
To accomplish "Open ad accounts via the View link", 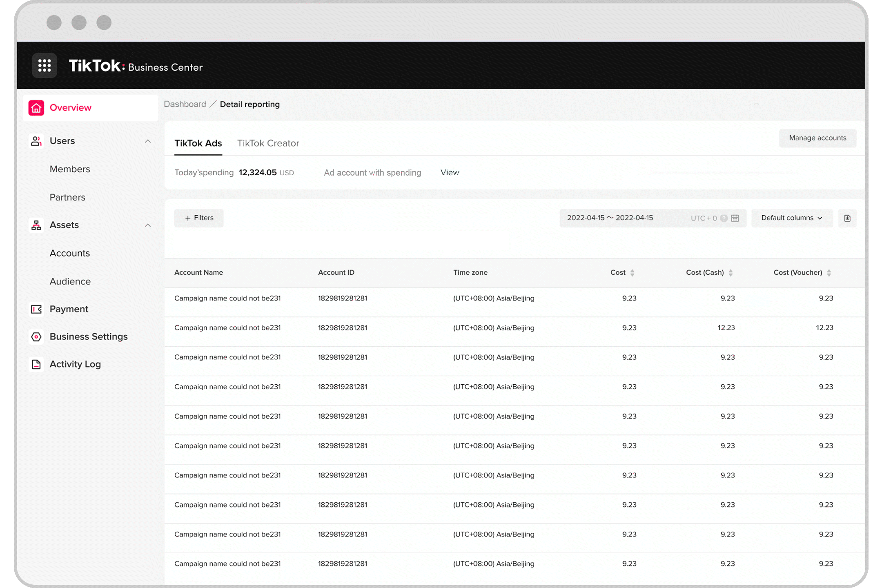I will (450, 172).
